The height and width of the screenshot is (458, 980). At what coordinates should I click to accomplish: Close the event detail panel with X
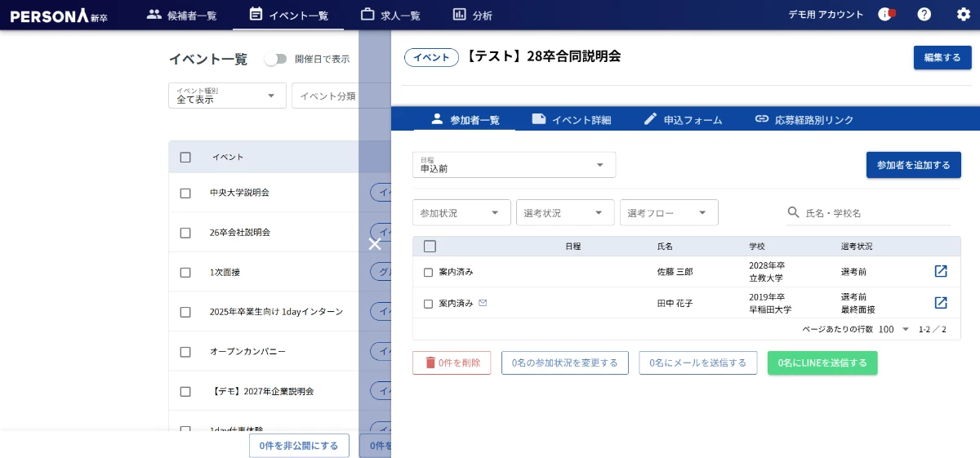tap(375, 244)
